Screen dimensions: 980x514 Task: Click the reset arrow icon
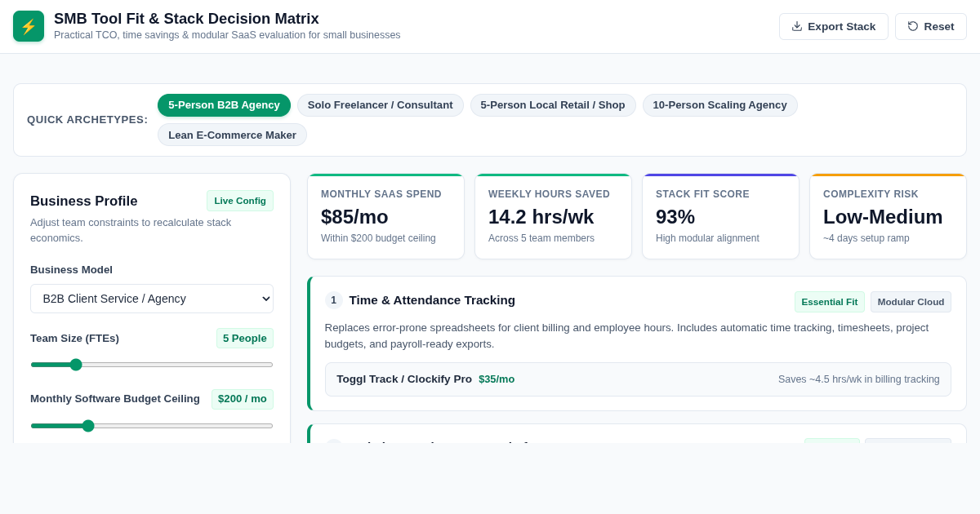[x=913, y=26]
